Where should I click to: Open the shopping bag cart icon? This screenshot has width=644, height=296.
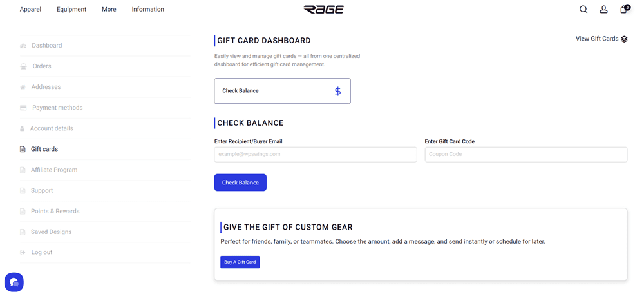623,10
